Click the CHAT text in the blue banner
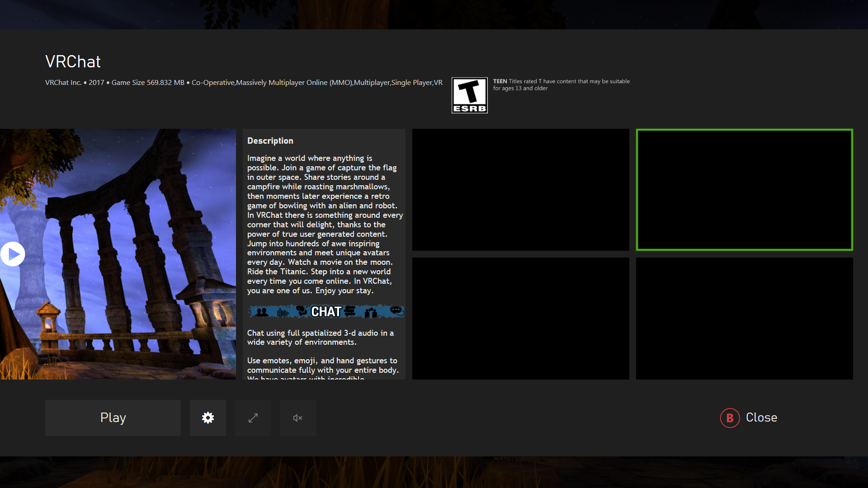This screenshot has width=868, height=488. pyautogui.click(x=326, y=312)
